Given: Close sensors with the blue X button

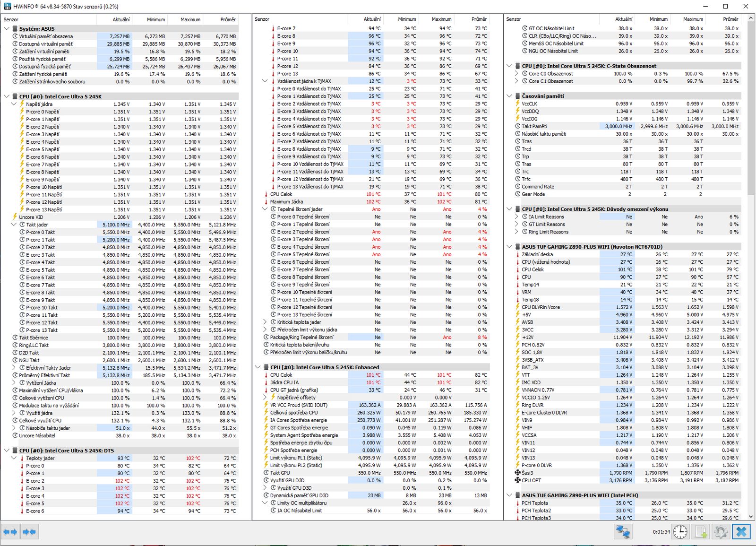Looking at the screenshot, I should [x=741, y=532].
